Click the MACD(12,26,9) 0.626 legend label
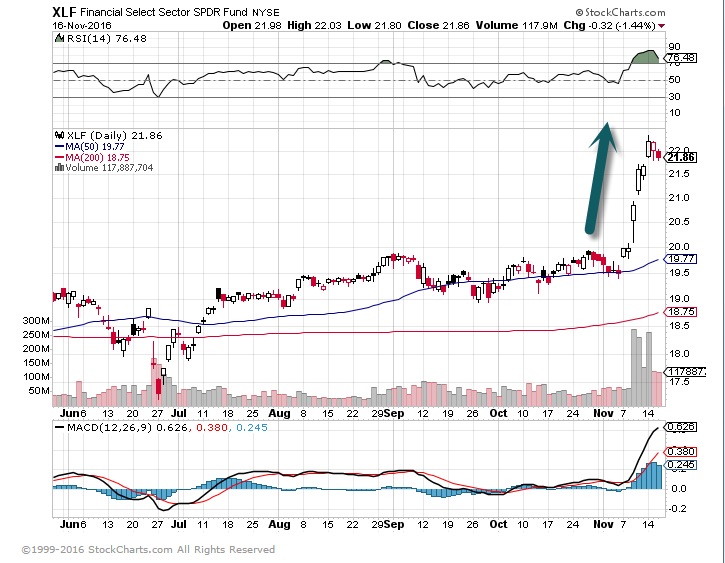The width and height of the screenshot is (725, 563). click(x=128, y=428)
